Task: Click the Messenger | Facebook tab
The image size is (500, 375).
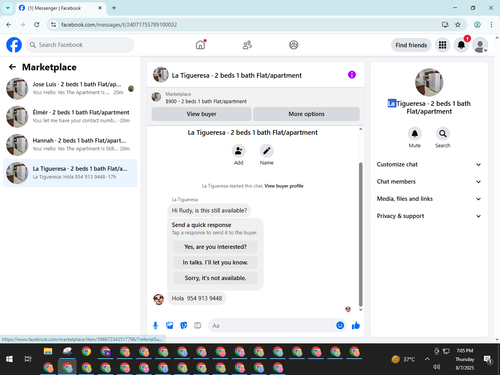Action: (x=60, y=8)
